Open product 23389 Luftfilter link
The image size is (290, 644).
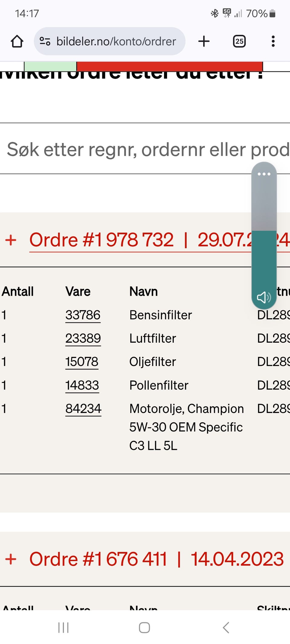[83, 338]
